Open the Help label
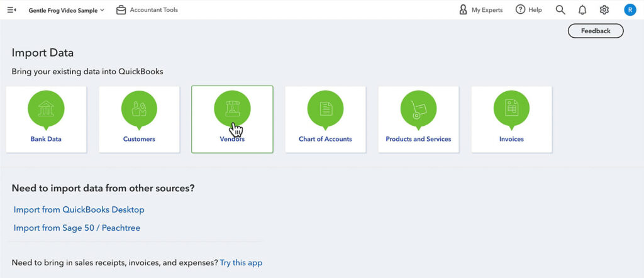 click(x=535, y=10)
